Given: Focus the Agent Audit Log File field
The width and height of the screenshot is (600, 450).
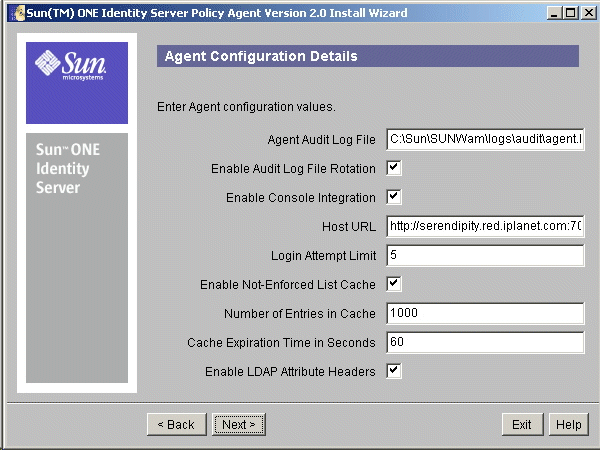Looking at the screenshot, I should tap(485, 139).
